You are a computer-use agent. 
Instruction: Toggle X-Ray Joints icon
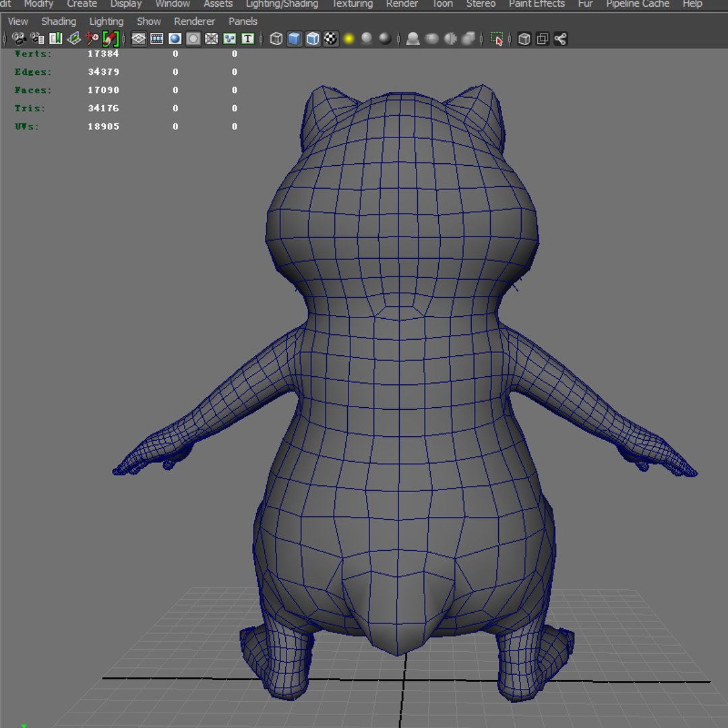point(468,38)
